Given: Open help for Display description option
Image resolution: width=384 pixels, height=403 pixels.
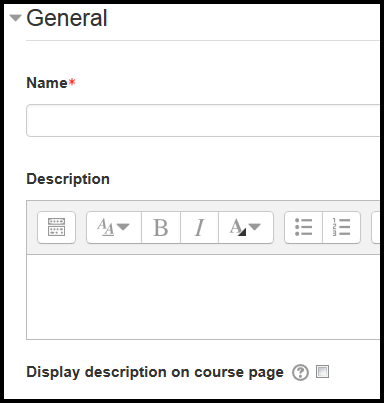Looking at the screenshot, I should tap(300, 372).
